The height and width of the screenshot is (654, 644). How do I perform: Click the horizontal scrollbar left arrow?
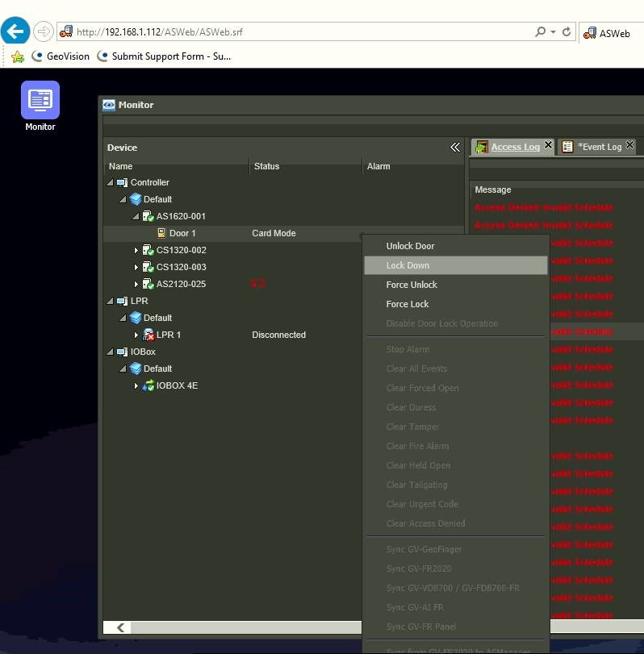click(x=120, y=627)
